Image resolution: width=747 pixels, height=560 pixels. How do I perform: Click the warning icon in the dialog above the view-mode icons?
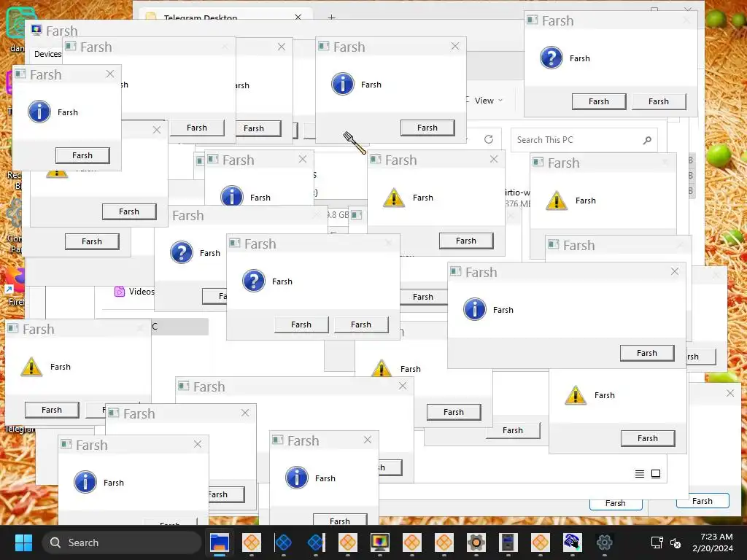(x=576, y=394)
